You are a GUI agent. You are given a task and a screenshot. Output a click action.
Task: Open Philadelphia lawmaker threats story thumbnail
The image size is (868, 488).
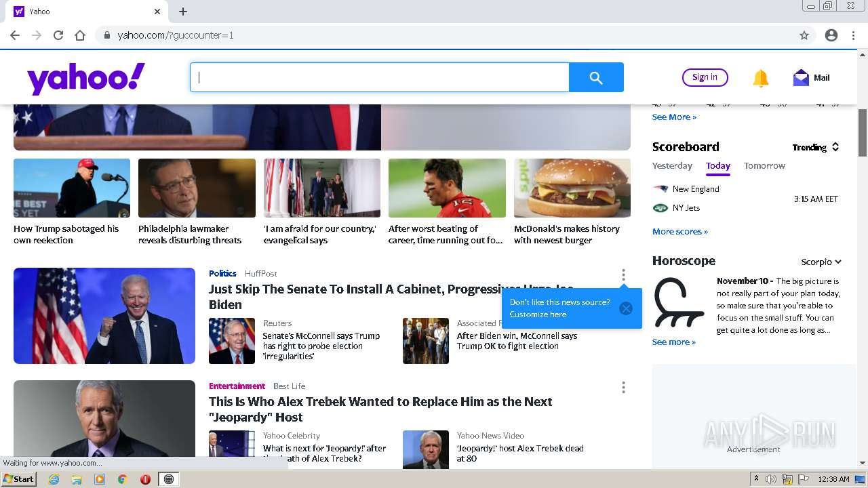point(197,188)
